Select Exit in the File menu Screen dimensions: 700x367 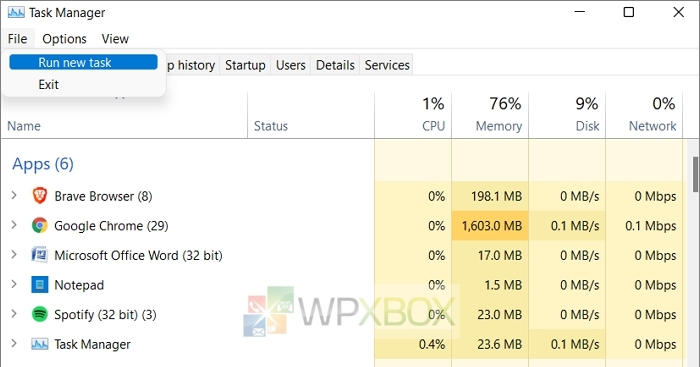point(48,84)
